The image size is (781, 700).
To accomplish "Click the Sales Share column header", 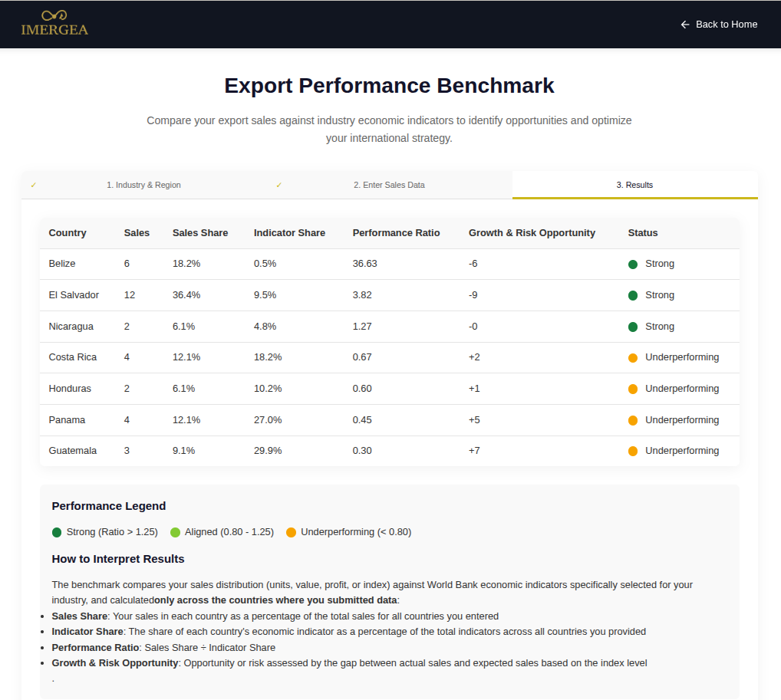I will point(200,232).
